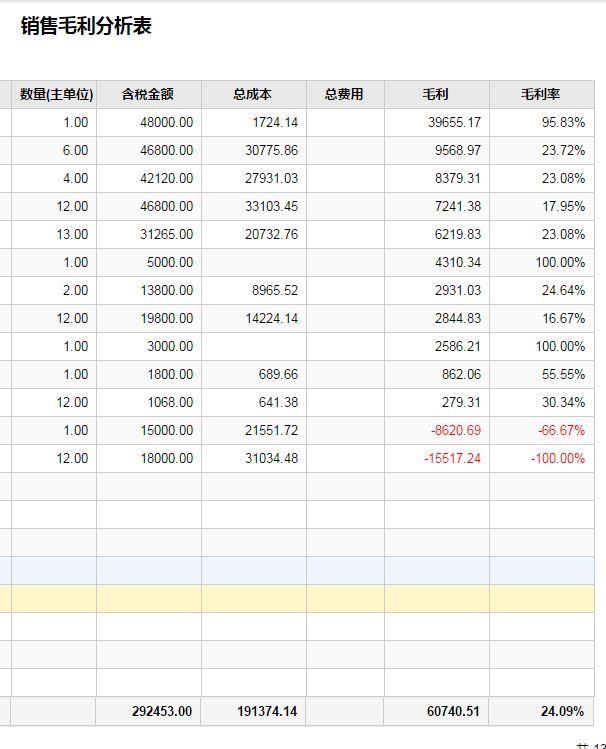Screen dimensions: 606x749
Task: Select the 毛利率 column header
Action: pyautogui.click(x=542, y=95)
